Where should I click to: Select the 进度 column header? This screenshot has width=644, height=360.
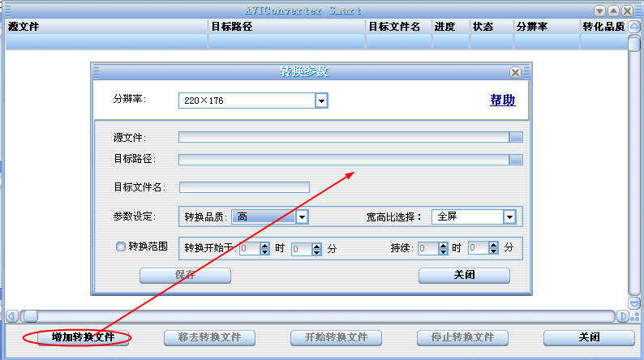point(450,27)
